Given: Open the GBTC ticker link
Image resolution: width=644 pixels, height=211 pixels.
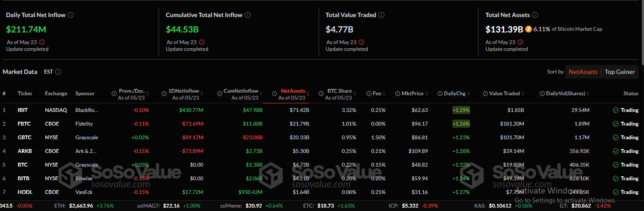Looking at the screenshot, I should coord(24,138).
